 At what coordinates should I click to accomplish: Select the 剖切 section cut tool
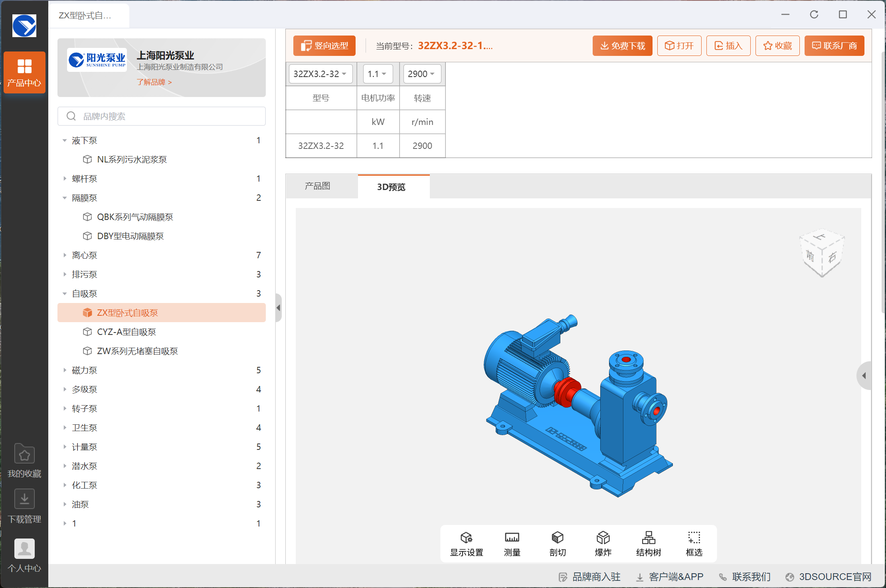557,544
